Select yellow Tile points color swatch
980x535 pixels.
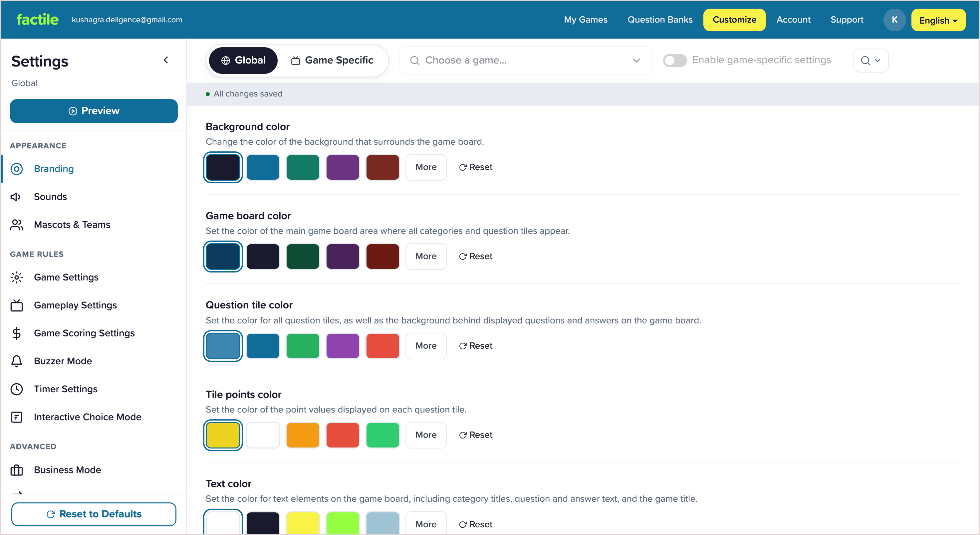(223, 435)
